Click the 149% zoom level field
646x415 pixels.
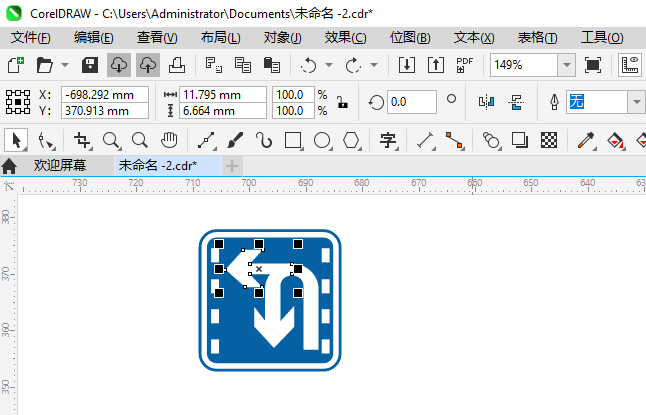pos(524,65)
